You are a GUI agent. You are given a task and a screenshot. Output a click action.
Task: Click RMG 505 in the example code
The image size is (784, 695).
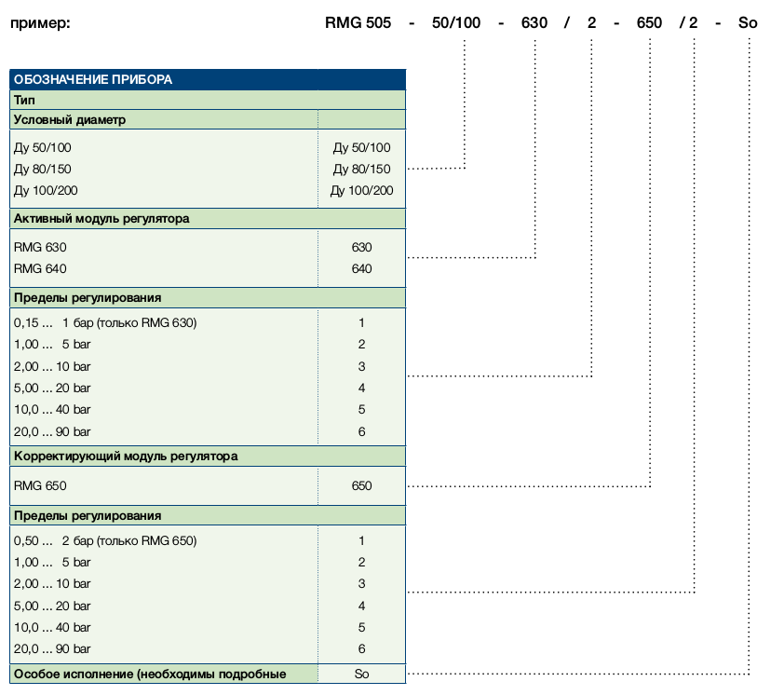(x=358, y=23)
